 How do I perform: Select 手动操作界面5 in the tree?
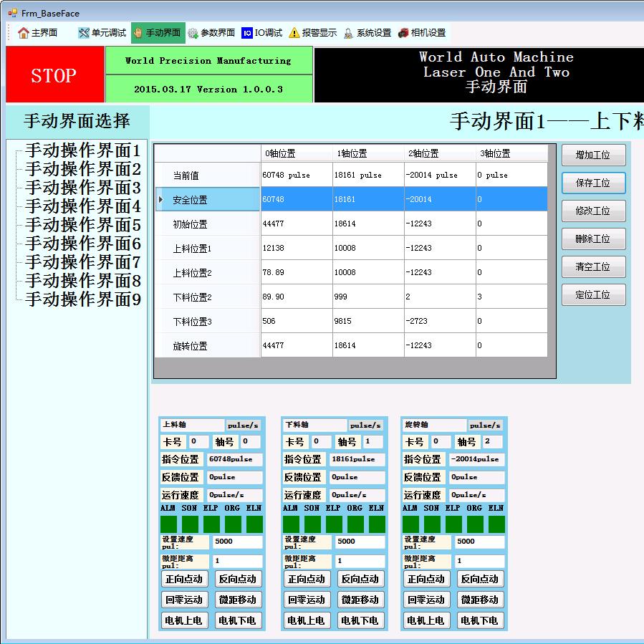pyautogui.click(x=83, y=225)
